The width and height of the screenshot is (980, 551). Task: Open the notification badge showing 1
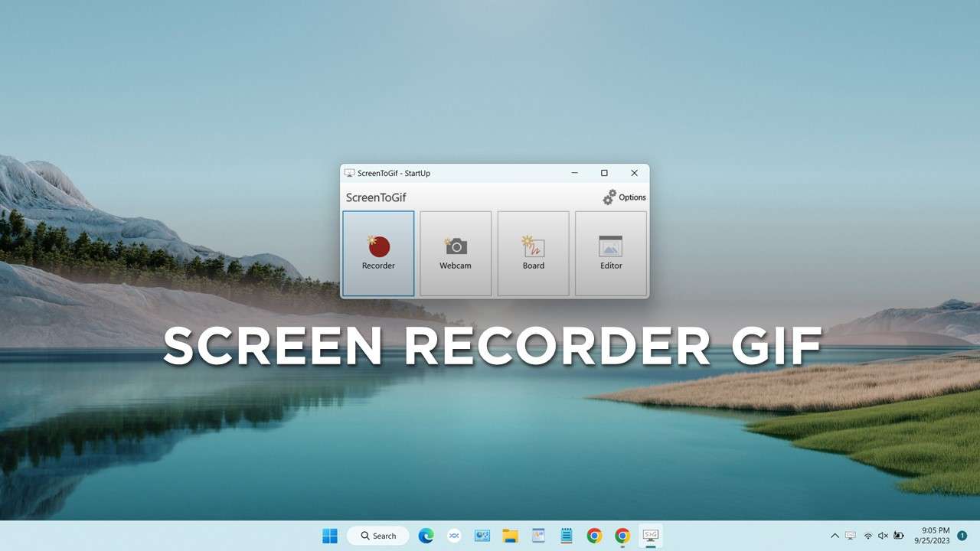pos(962,536)
